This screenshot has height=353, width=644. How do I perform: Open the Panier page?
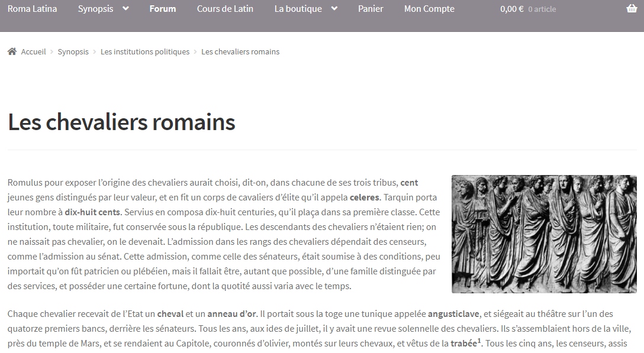coord(371,9)
